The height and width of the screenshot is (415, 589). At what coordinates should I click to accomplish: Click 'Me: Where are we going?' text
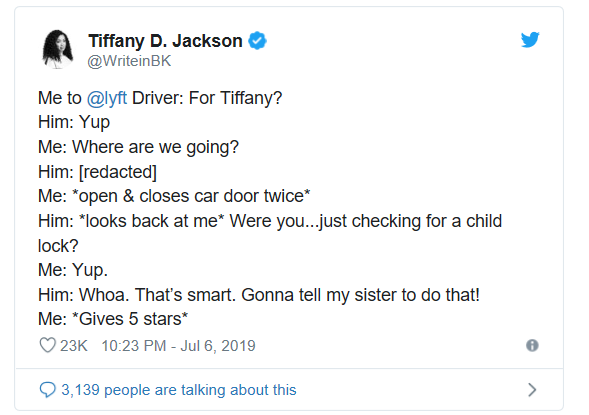click(139, 147)
